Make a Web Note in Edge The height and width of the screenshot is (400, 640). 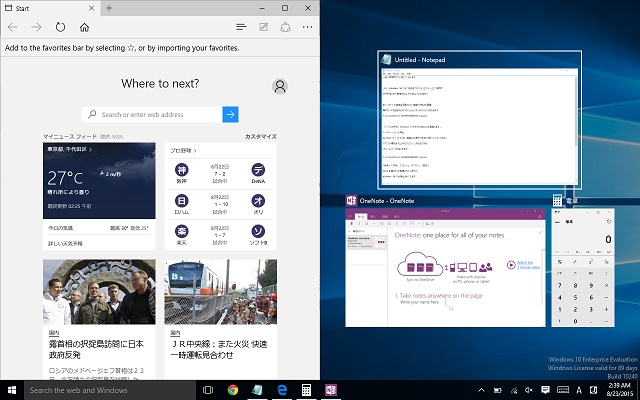click(x=264, y=27)
